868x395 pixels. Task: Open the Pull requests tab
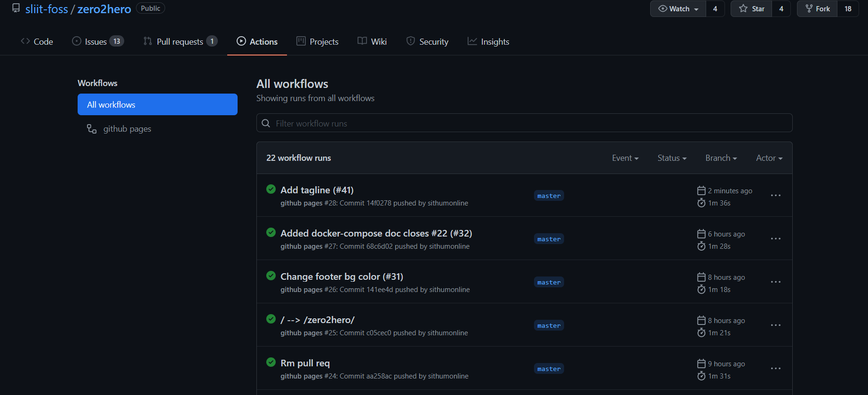(180, 41)
